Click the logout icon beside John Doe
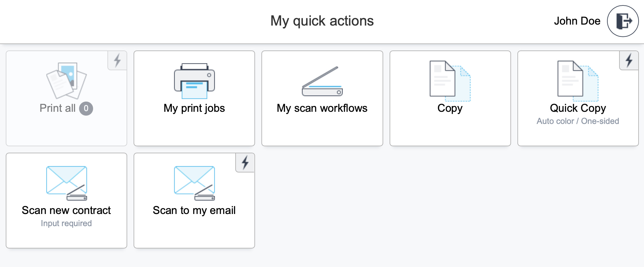The width and height of the screenshot is (644, 267). [622, 21]
